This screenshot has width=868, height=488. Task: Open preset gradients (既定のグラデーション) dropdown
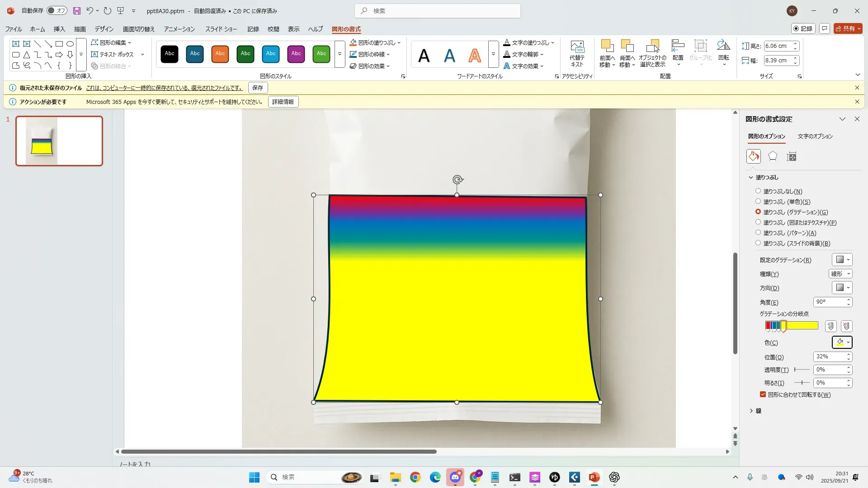842,260
